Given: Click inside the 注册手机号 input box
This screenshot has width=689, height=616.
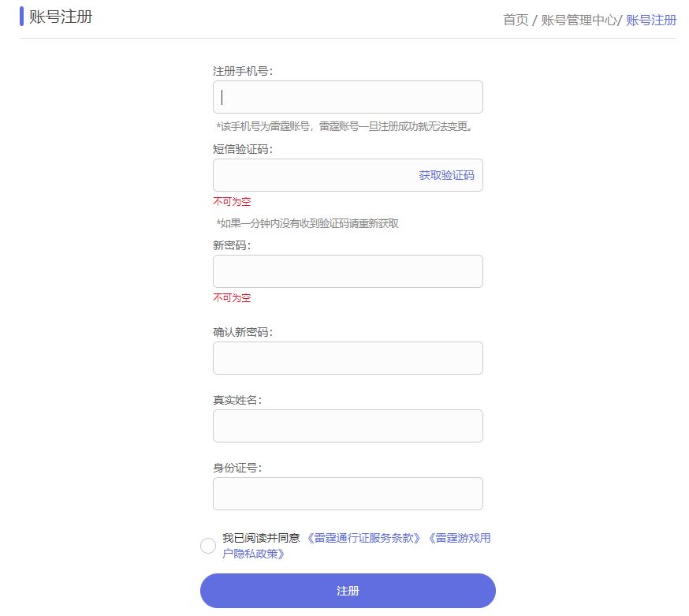Looking at the screenshot, I should (347, 96).
